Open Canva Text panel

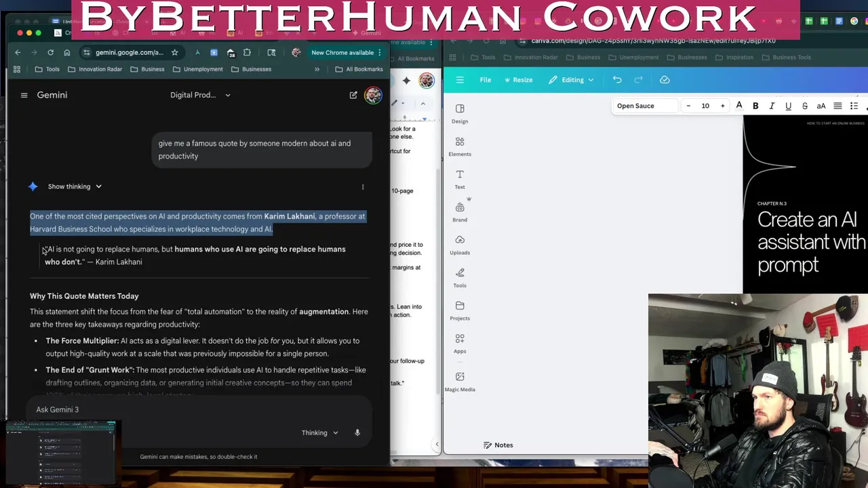tap(460, 180)
